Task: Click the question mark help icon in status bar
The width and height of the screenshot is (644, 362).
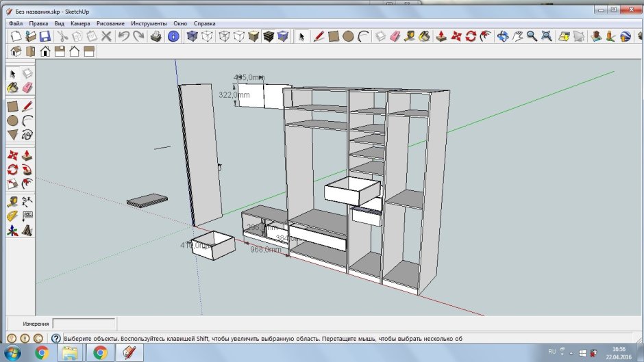Action: pyautogui.click(x=56, y=339)
